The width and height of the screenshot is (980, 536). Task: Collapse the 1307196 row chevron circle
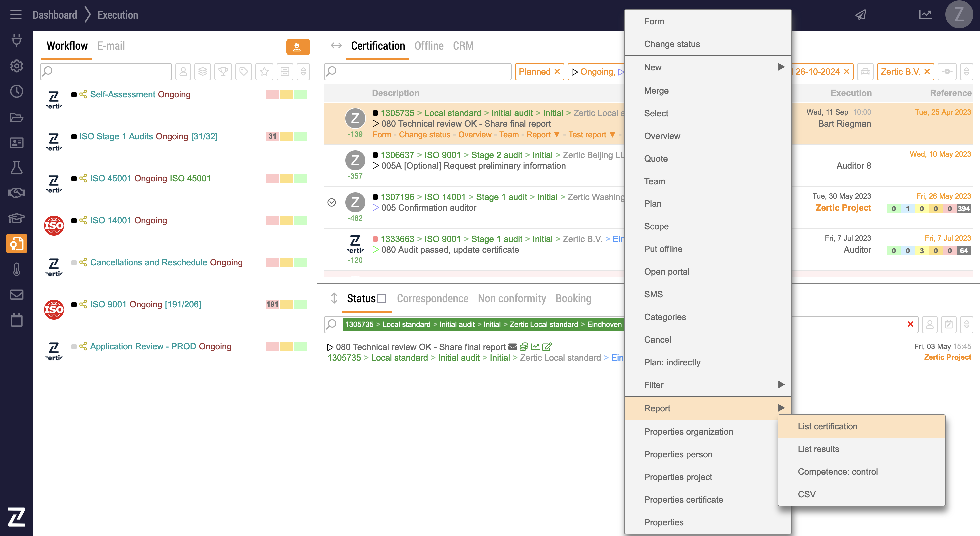click(x=331, y=202)
